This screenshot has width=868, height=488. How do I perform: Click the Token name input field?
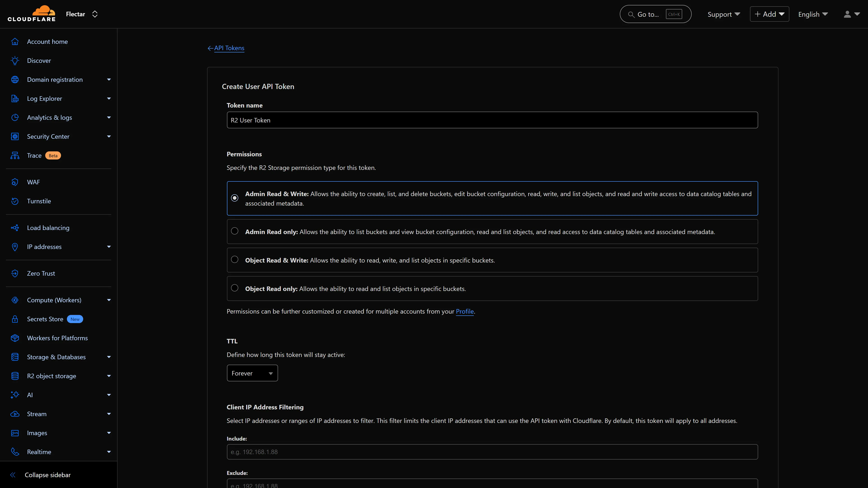point(492,120)
